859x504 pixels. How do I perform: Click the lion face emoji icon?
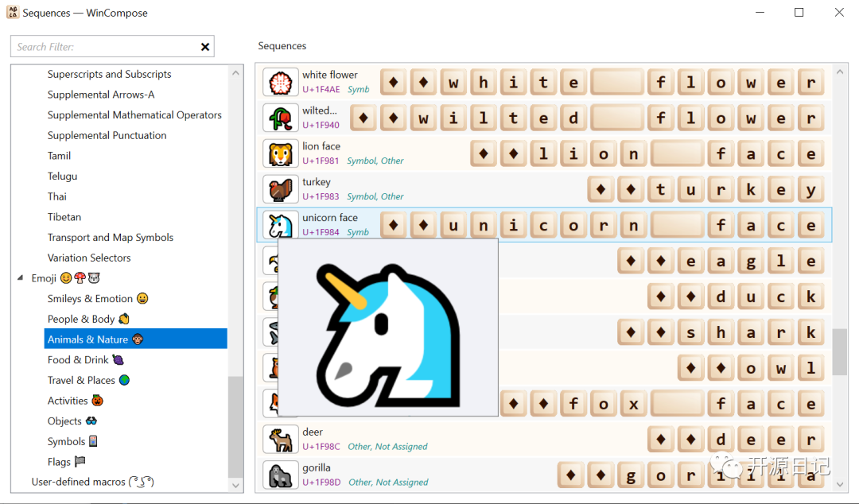coord(281,153)
